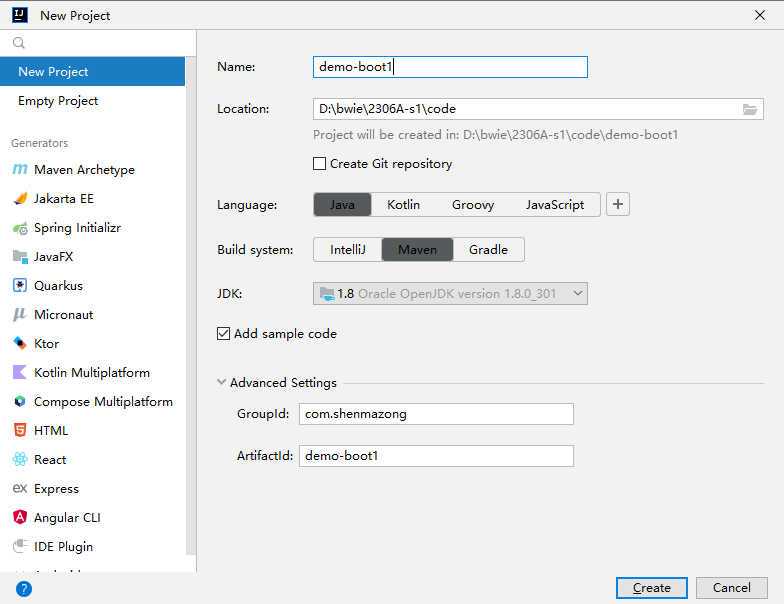This screenshot has height=604, width=784.
Task: Enable Create Git repository checkbox
Action: (x=320, y=164)
